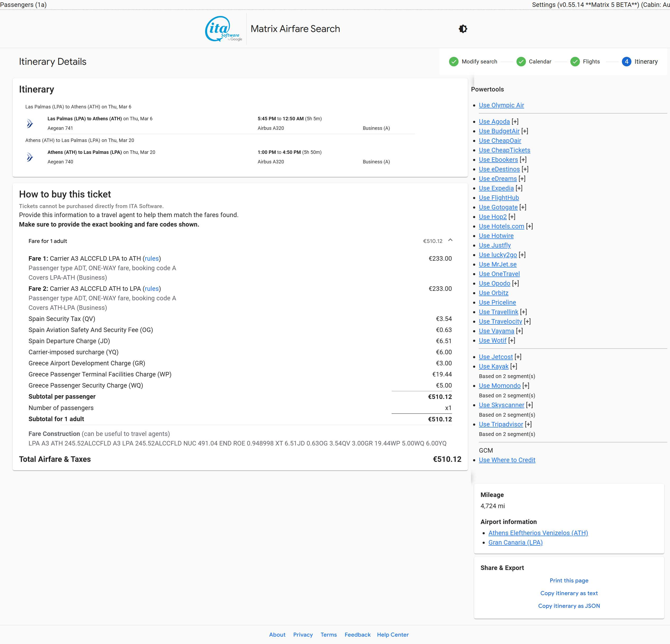The image size is (670, 644).
Task: Click the Flights step checkmark icon
Action: 575,62
